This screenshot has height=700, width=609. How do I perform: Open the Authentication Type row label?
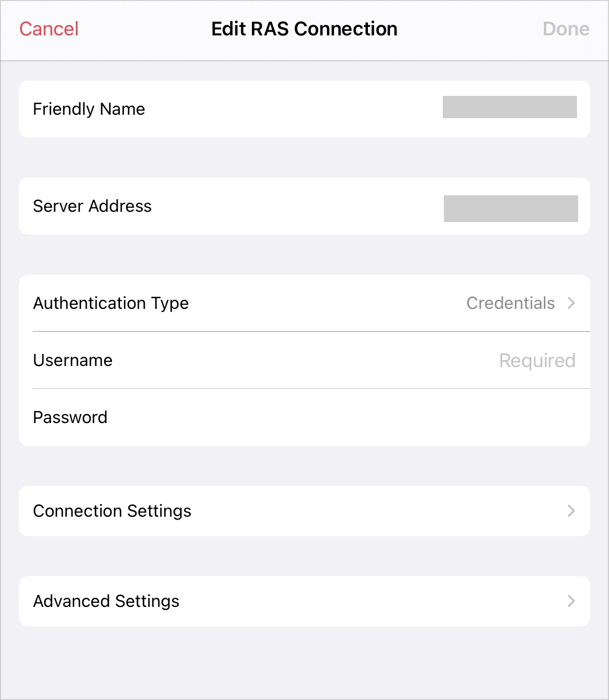111,303
